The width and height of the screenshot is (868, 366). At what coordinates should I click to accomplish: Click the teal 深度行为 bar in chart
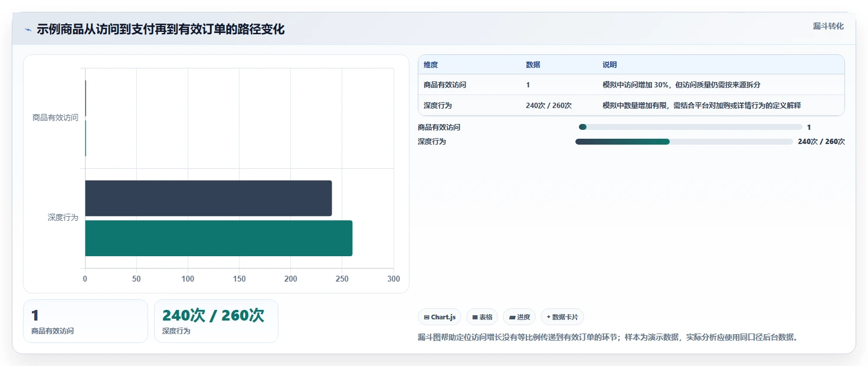[218, 238]
